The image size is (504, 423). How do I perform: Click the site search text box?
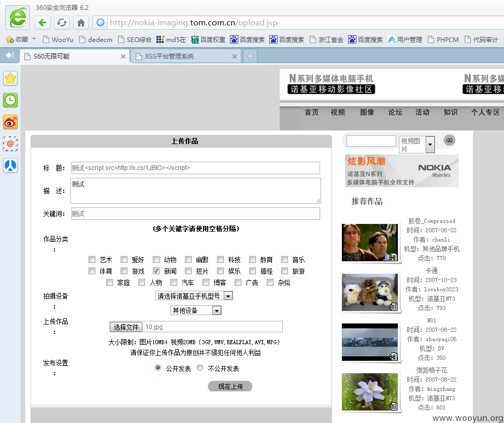[x=371, y=141]
